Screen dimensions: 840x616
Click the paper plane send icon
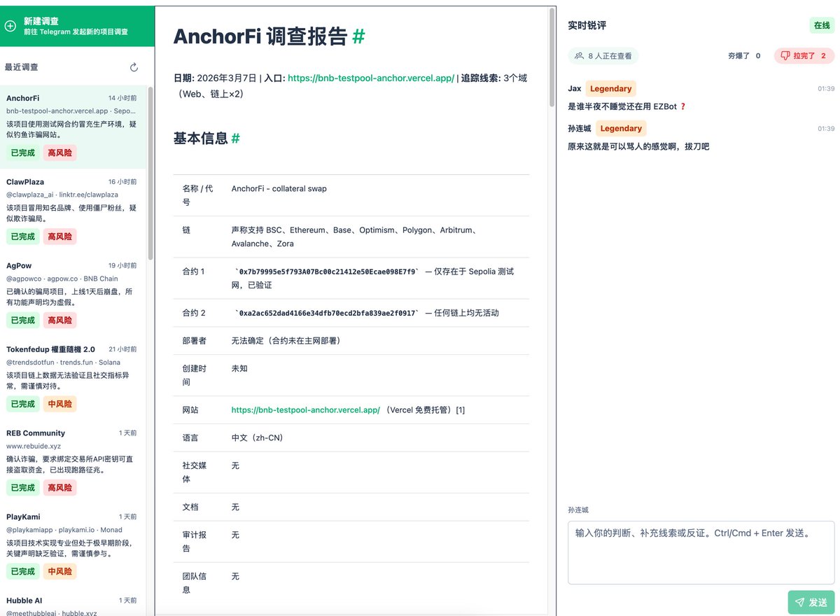(799, 602)
